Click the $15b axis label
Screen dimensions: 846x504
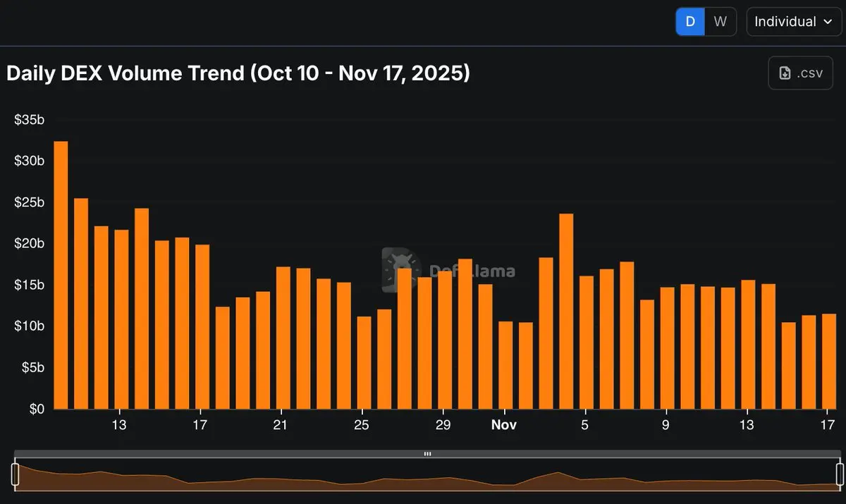pyautogui.click(x=29, y=285)
